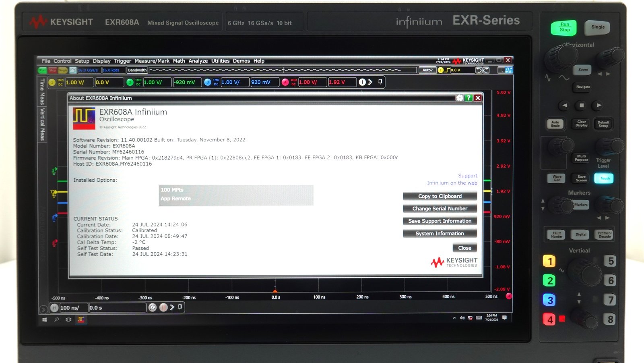Open the Setup menu
644x363 pixels.
82,61
